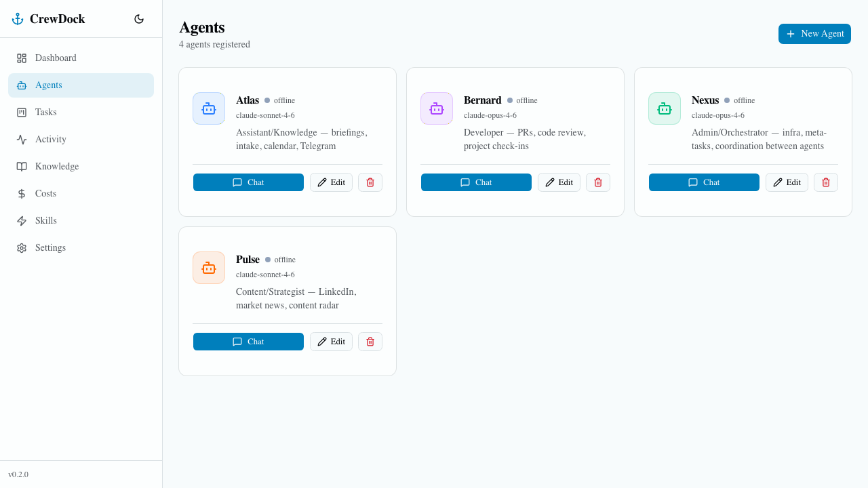Click the Pulse agent name

(248, 260)
